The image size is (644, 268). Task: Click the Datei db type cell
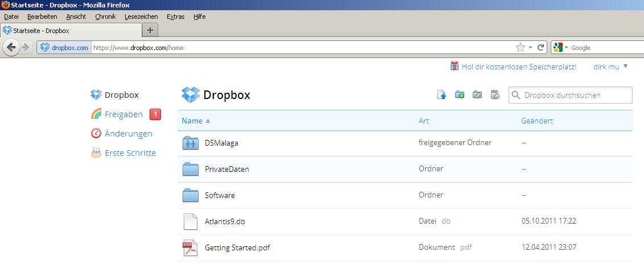pos(435,221)
